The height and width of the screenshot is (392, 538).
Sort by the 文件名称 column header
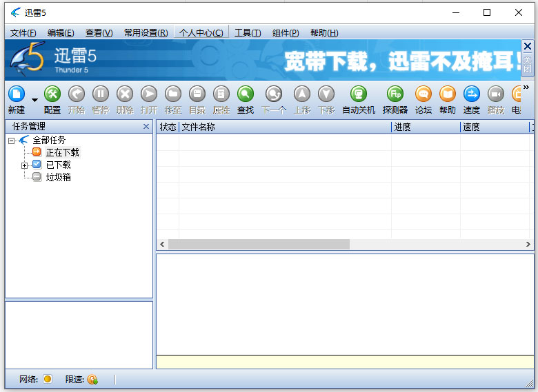click(x=285, y=127)
